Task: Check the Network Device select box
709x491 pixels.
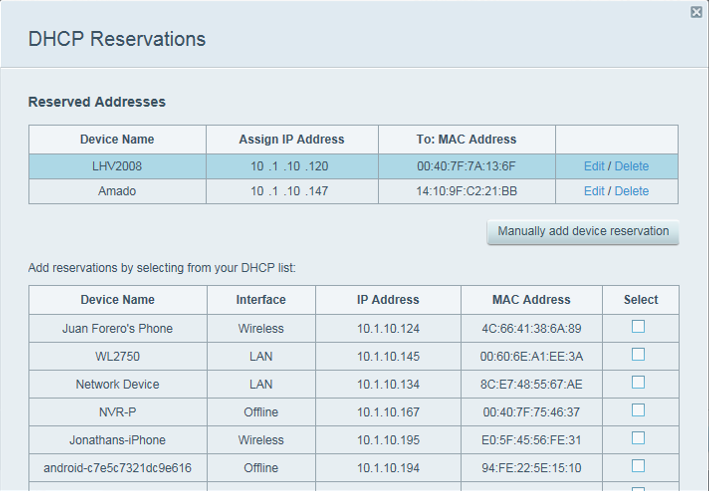Action: point(638,383)
